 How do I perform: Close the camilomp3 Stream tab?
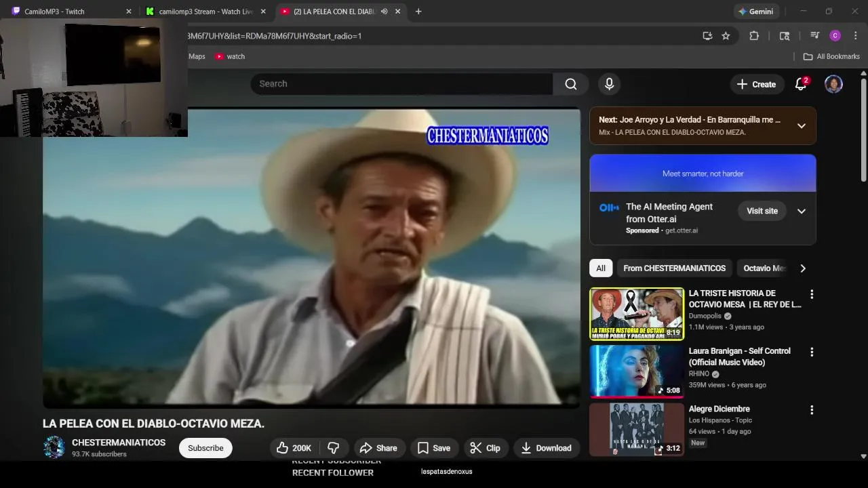[263, 12]
